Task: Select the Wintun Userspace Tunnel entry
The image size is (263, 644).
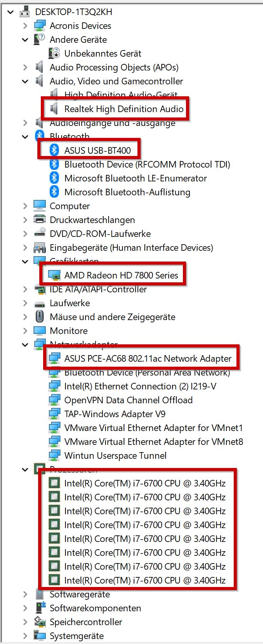Action: point(115,456)
